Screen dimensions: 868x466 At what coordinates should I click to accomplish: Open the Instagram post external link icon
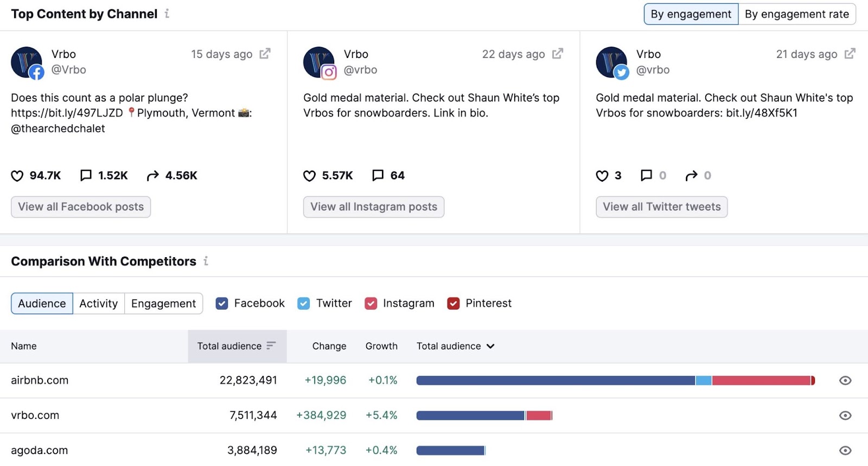point(557,54)
